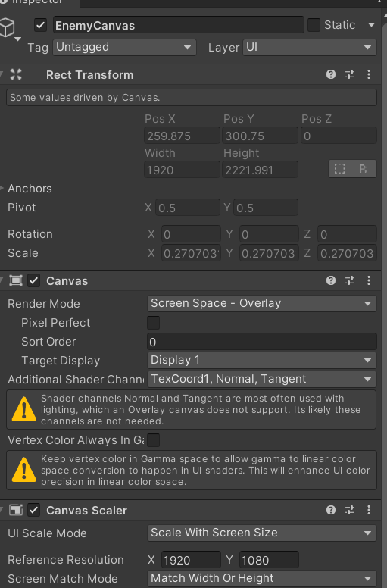The width and height of the screenshot is (387, 588).
Task: Open Additional Shader Channels dropdown
Action: (x=262, y=379)
